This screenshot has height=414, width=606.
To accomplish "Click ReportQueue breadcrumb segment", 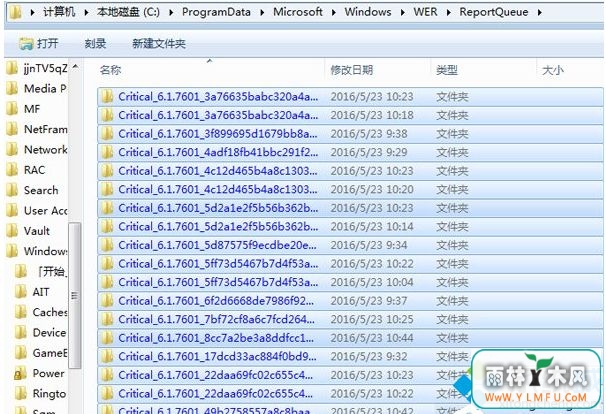I will click(494, 12).
